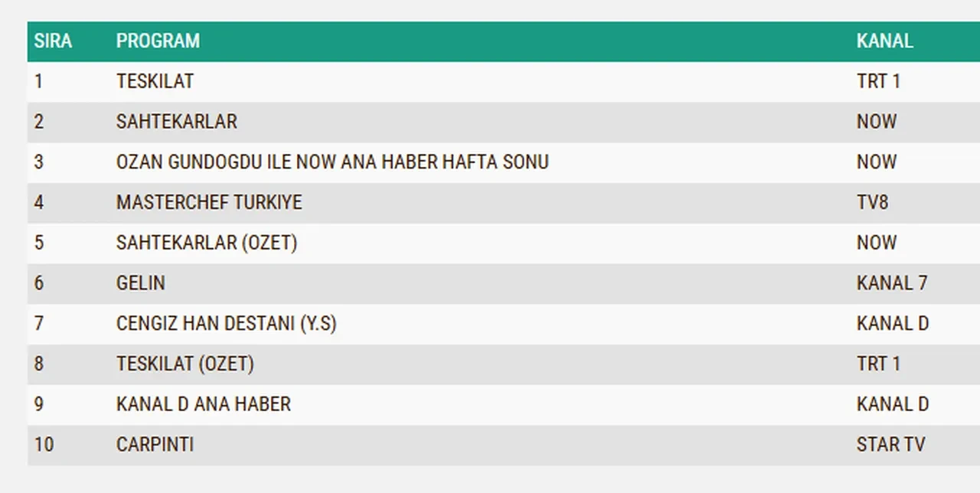Click the TRT 1 channel next to TESKILAT (OZET)
The height and width of the screenshot is (493, 980).
[x=878, y=364]
